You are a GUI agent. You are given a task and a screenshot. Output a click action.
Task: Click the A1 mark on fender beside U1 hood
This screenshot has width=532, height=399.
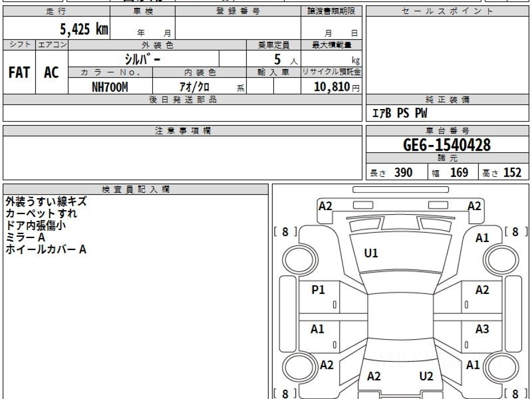pyautogui.click(x=482, y=238)
